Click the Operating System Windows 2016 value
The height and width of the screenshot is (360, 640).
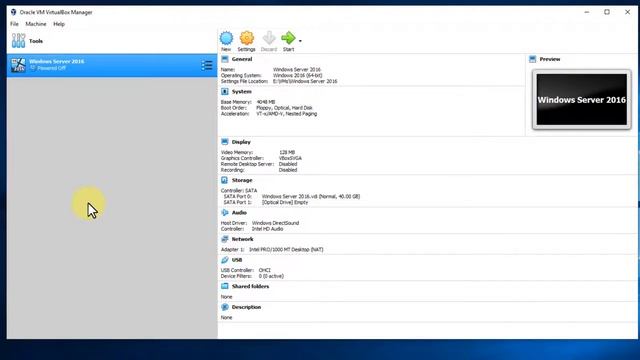click(x=298, y=76)
